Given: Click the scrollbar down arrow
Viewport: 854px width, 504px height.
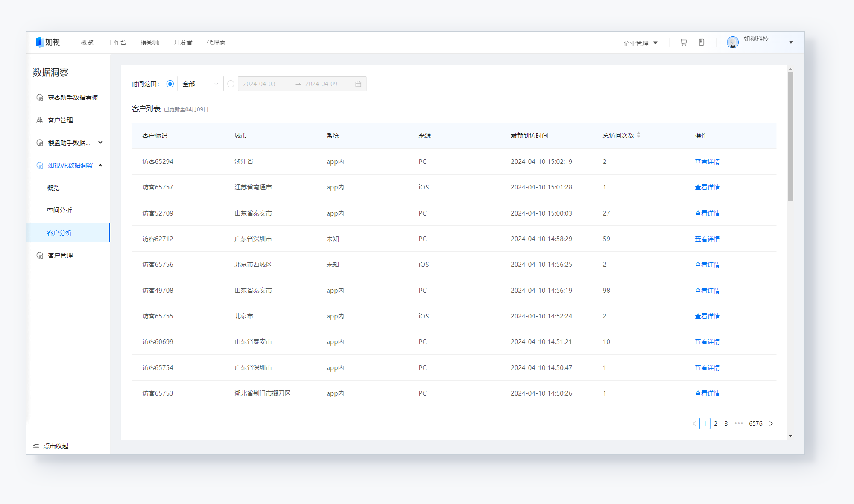Looking at the screenshot, I should coord(790,436).
